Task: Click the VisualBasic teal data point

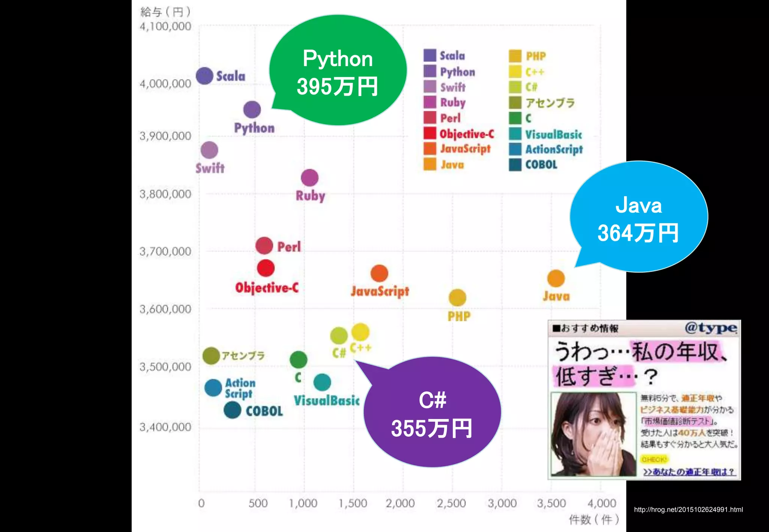Action: [x=322, y=382]
